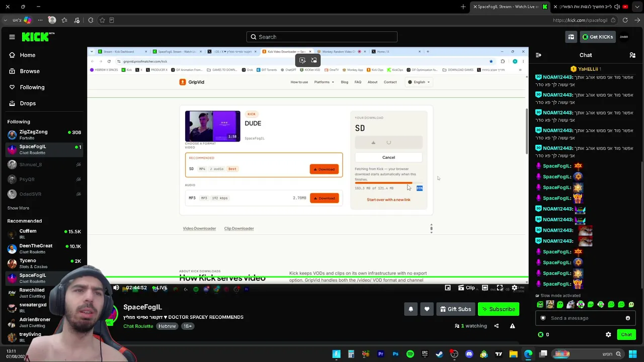Open OdedSVR channel in Following list

click(44, 194)
